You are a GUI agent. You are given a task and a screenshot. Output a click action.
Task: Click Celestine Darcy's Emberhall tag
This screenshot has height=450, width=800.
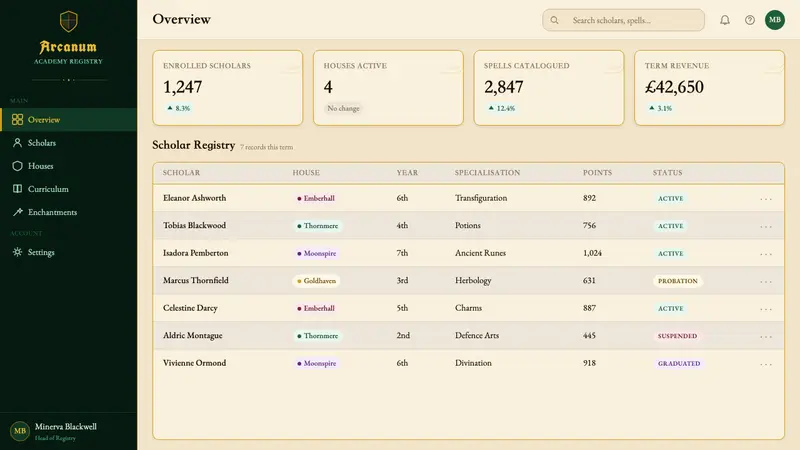tap(316, 308)
